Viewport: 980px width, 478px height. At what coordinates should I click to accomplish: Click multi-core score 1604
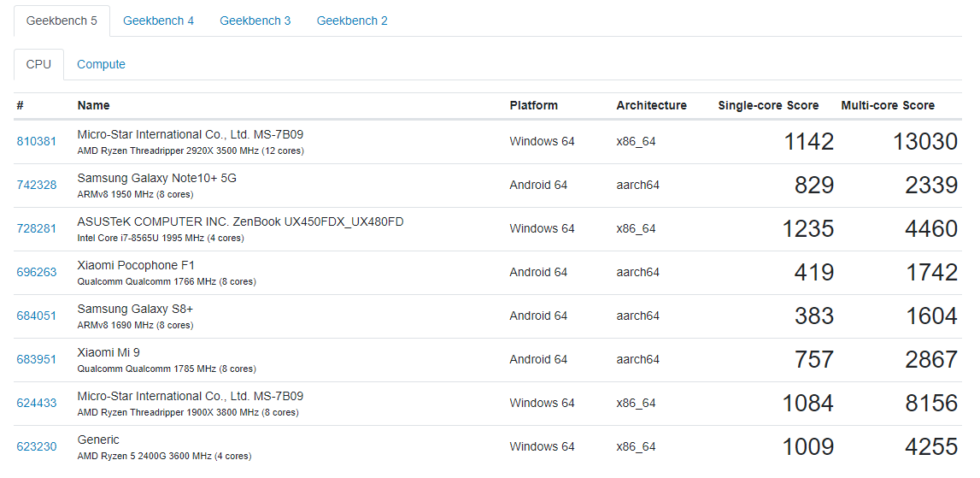click(932, 316)
